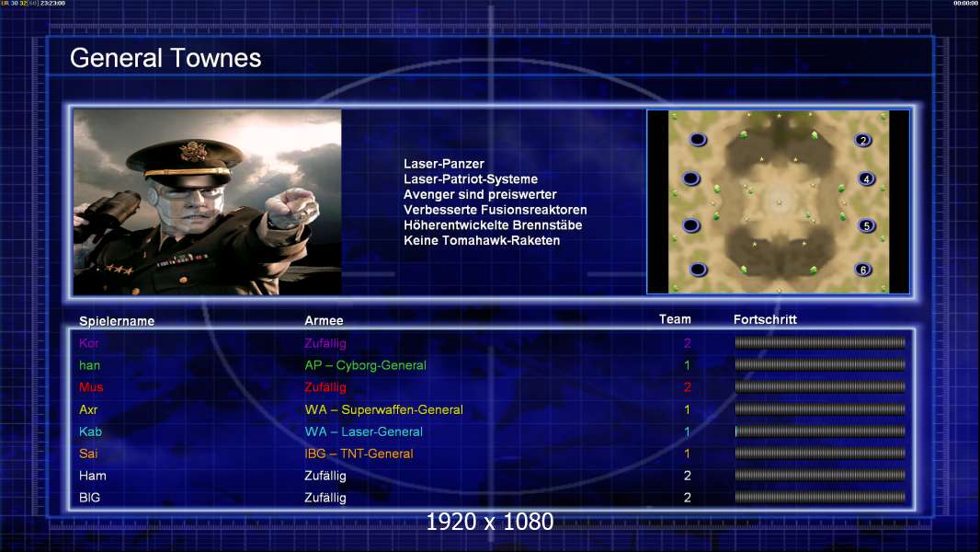
Task: Select player name Axr
Action: click(88, 409)
